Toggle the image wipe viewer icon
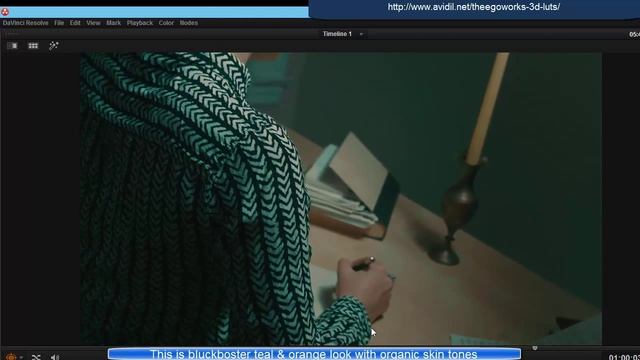640x360 pixels. pyautogui.click(x=12, y=46)
